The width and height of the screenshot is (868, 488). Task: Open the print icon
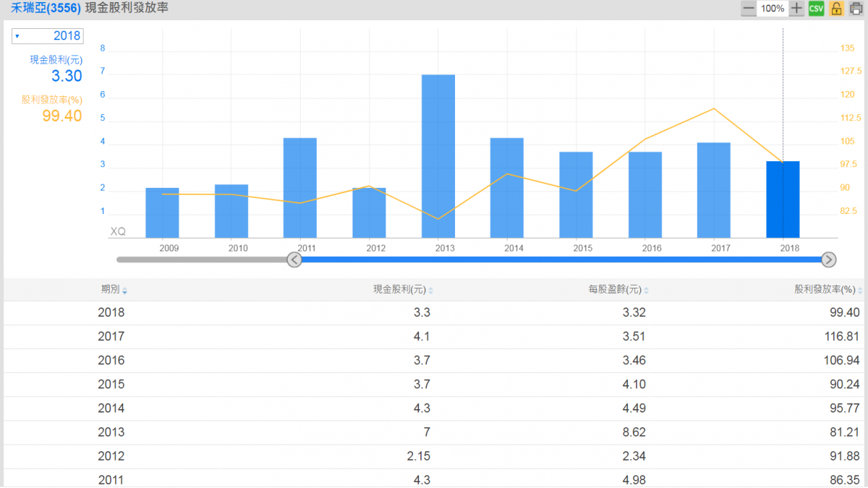pos(856,9)
